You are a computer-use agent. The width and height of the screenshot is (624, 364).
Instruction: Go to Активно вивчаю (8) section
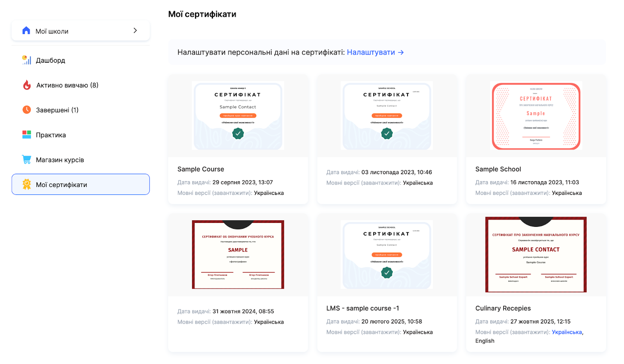[x=67, y=85]
